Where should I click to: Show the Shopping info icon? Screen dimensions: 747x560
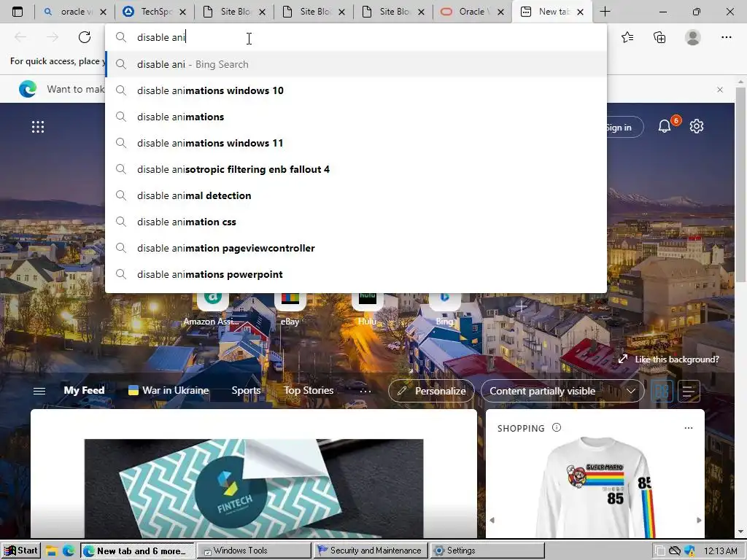557,427
